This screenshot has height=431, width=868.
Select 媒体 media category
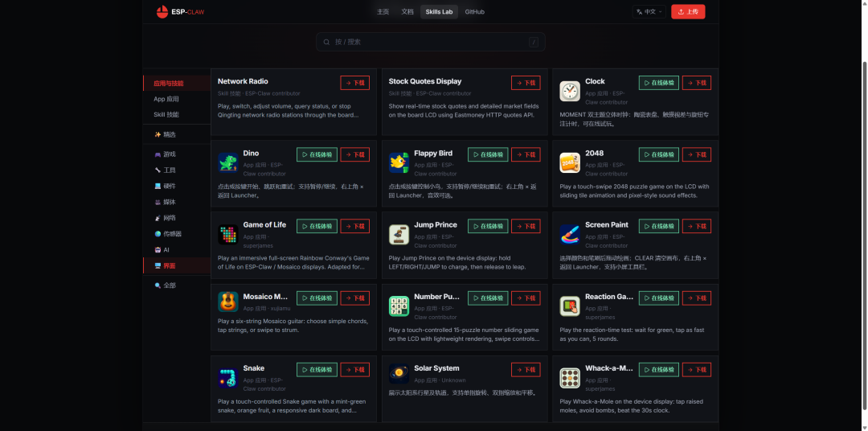pyautogui.click(x=177, y=202)
